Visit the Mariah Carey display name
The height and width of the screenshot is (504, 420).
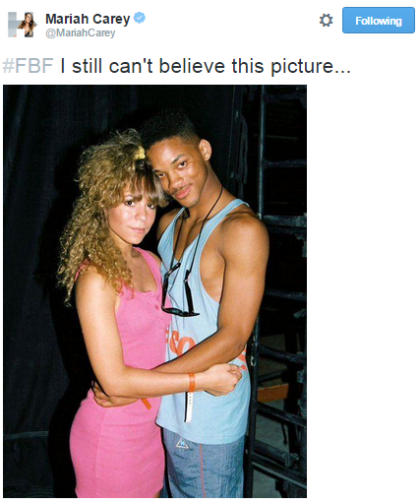pos(88,19)
